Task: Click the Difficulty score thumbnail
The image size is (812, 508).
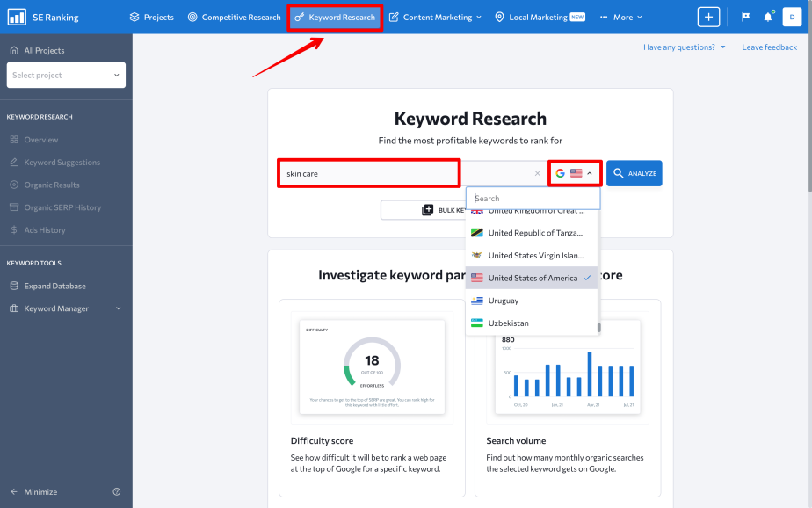Action: tap(372, 367)
